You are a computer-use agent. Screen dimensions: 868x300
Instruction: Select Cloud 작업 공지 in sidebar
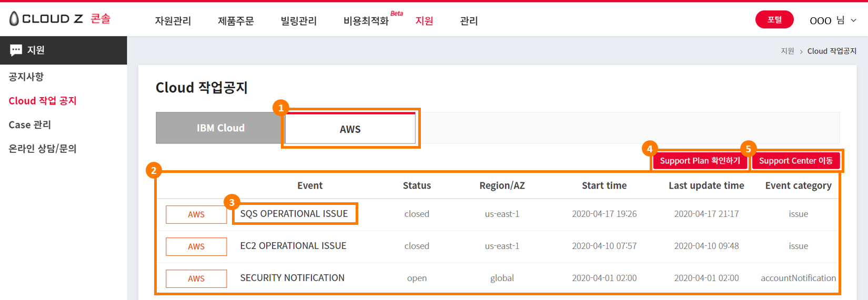click(x=43, y=101)
